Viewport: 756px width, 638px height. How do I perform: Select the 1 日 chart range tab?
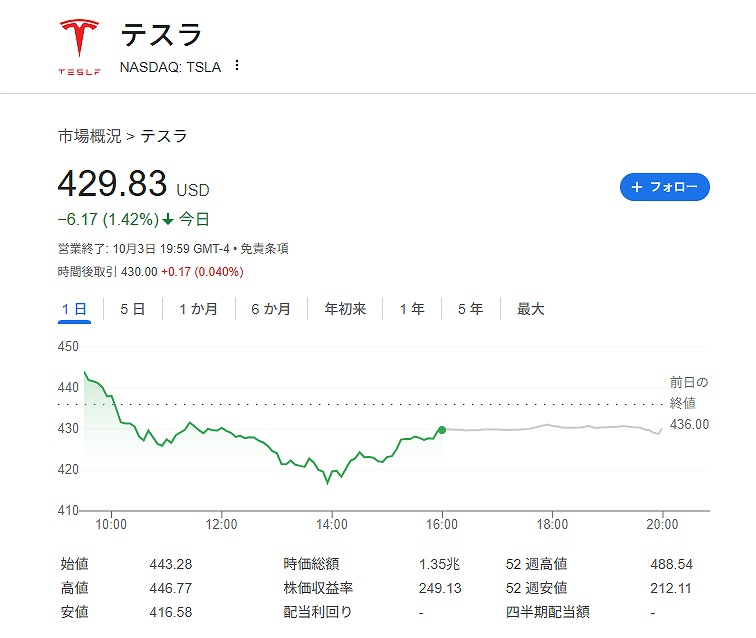74,309
